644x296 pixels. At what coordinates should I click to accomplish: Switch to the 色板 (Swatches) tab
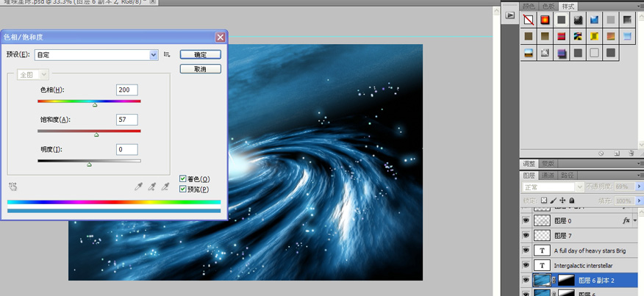coord(548,6)
